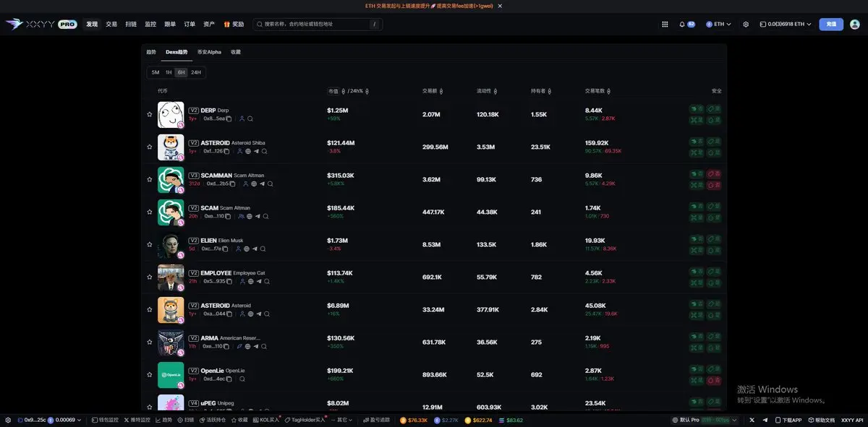The image size is (868, 427).
Task: Copy SCAMMAN address 0xd...2b5
Action: [x=234, y=184]
